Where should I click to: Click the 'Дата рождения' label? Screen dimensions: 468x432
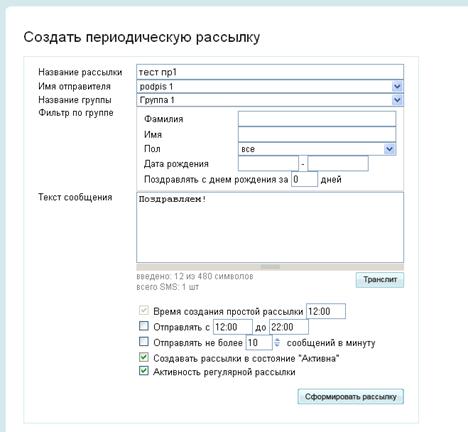(176, 164)
